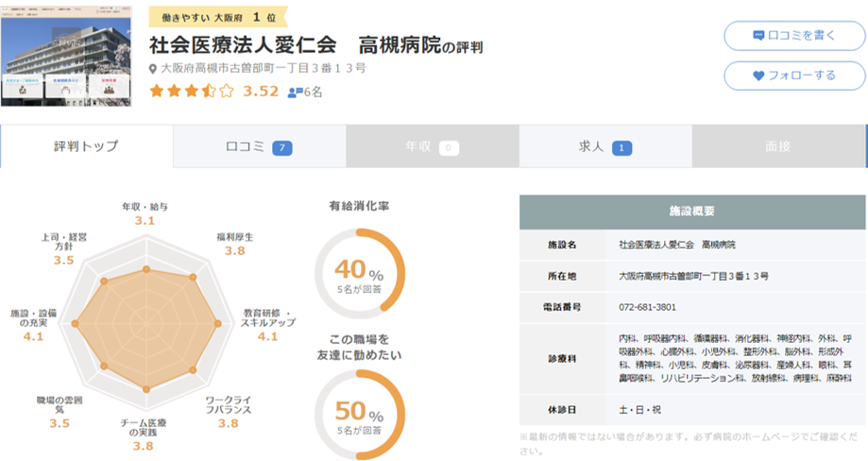Viewport: 868px width, 461px height.
Task: Click the speech bubble icon in 口コミを書く
Action: coord(758,35)
